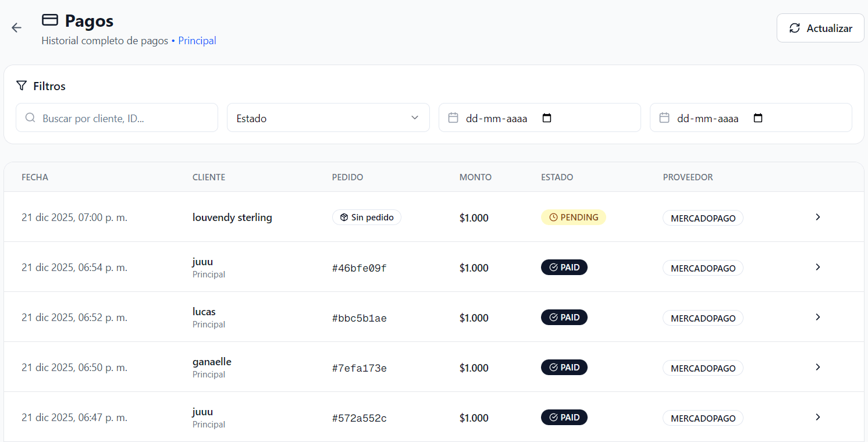Image resolution: width=868 pixels, height=442 pixels.
Task: Click the clock icon in PENDING badge
Action: point(553,218)
